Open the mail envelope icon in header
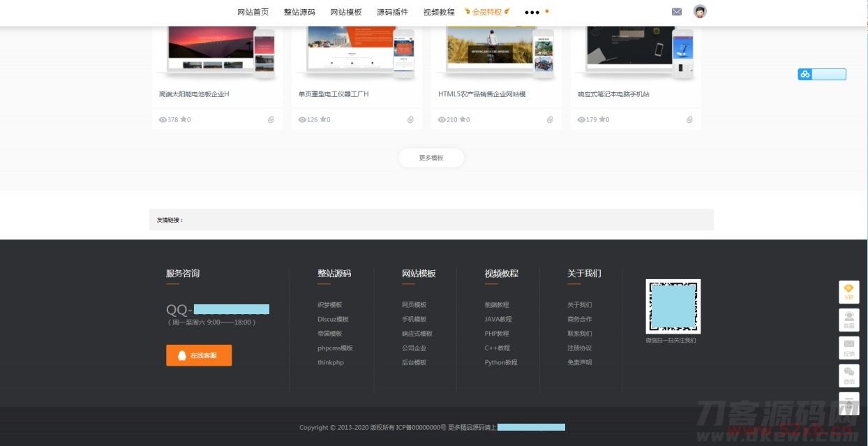This screenshot has height=446, width=868. point(676,12)
